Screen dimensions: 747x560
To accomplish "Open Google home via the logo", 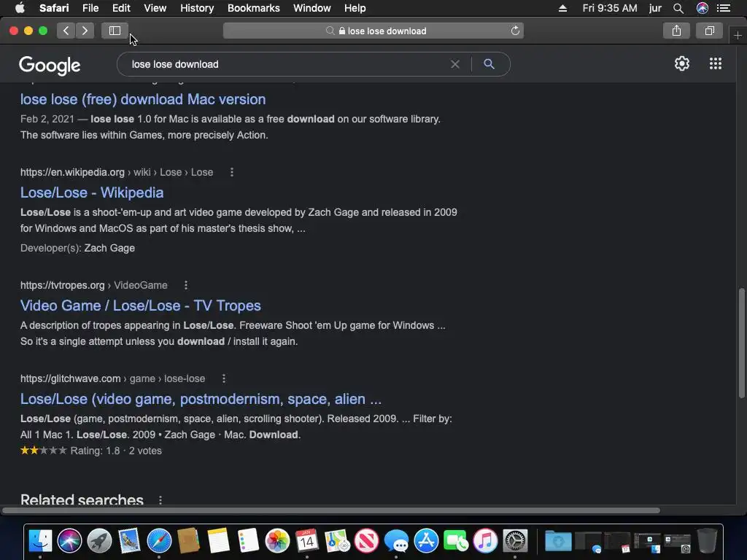I will pos(50,65).
